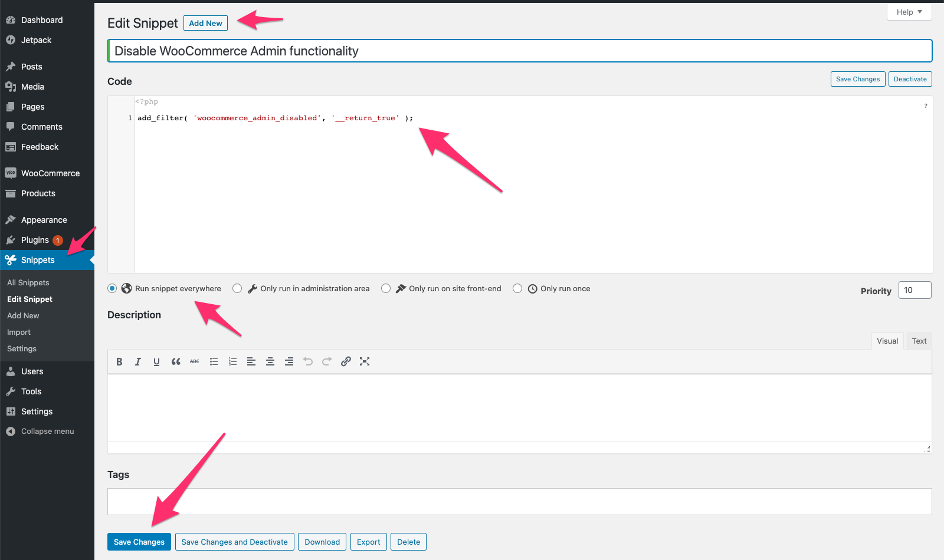Open Import submenu link
The width and height of the screenshot is (944, 560).
19,332
